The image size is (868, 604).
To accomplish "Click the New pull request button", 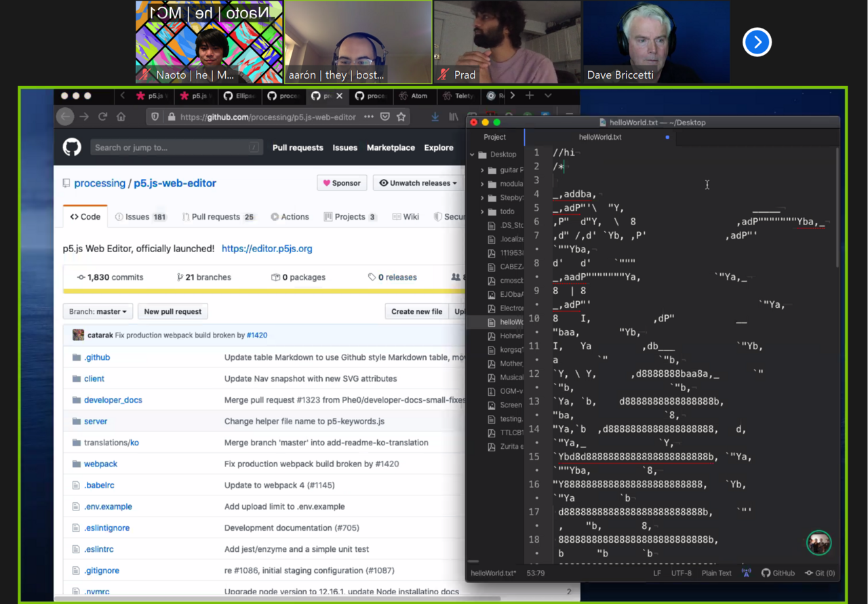I will click(172, 311).
